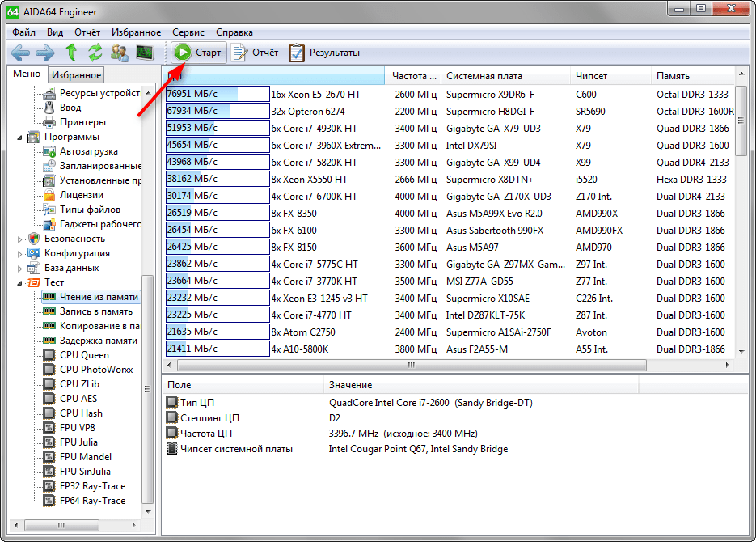This screenshot has height=542, width=756.
Task: Collapse the Тест tree node
Action: pos(21,283)
